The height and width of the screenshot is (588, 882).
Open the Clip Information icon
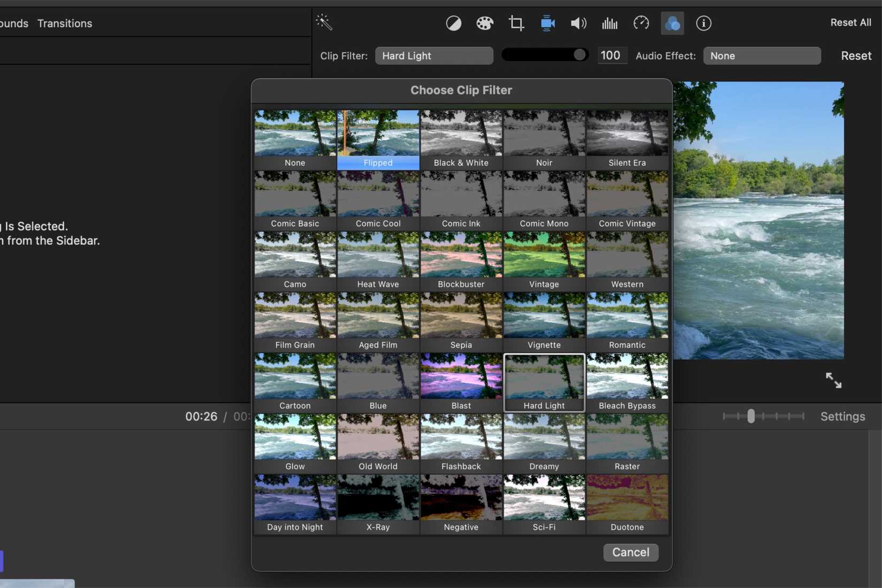pos(704,23)
